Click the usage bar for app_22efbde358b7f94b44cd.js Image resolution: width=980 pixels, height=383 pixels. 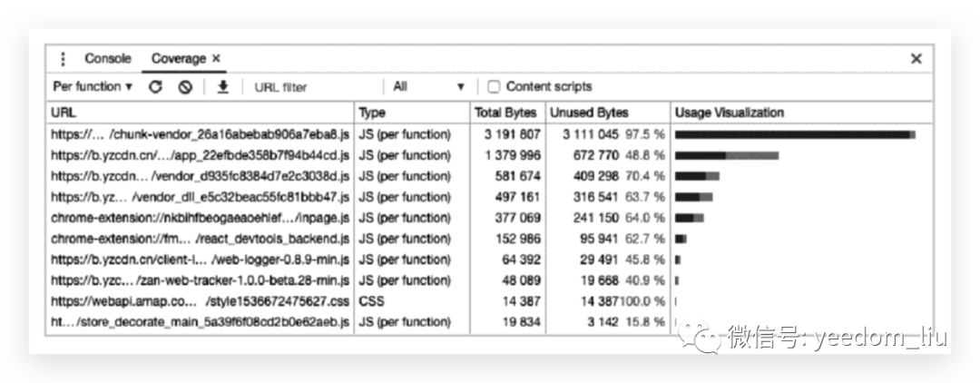pyautogui.click(x=727, y=155)
